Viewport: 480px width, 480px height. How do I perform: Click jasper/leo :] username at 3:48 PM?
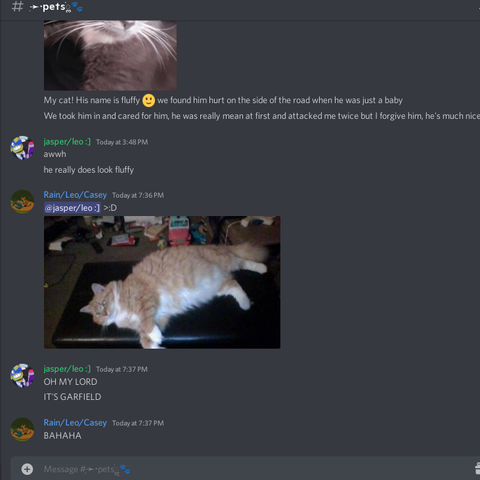coord(67,142)
